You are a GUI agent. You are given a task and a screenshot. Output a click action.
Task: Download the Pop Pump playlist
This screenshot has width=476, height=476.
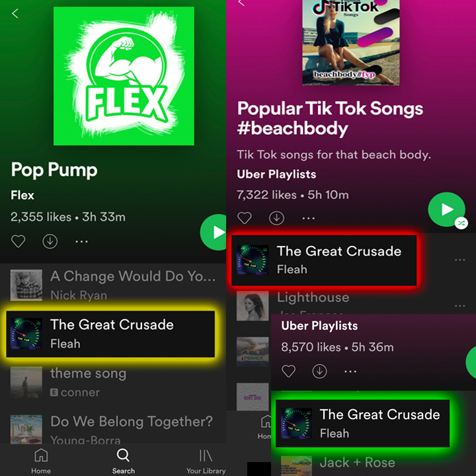(x=50, y=241)
